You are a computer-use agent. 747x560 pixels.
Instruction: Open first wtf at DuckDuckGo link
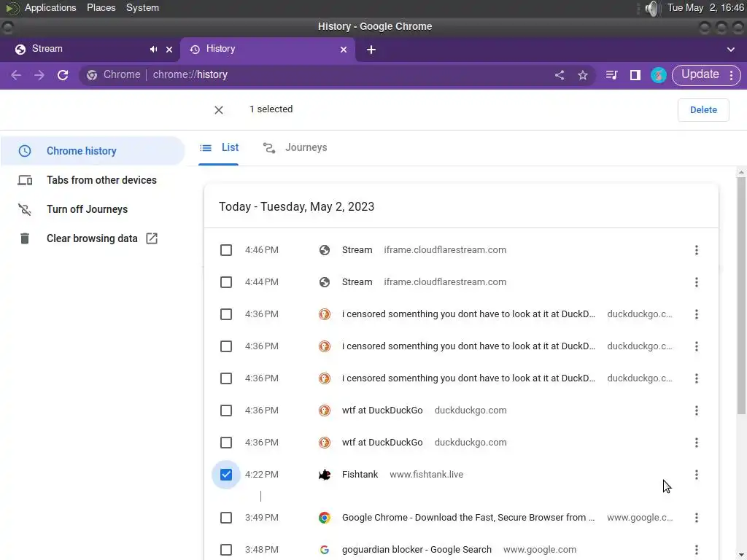(382, 411)
